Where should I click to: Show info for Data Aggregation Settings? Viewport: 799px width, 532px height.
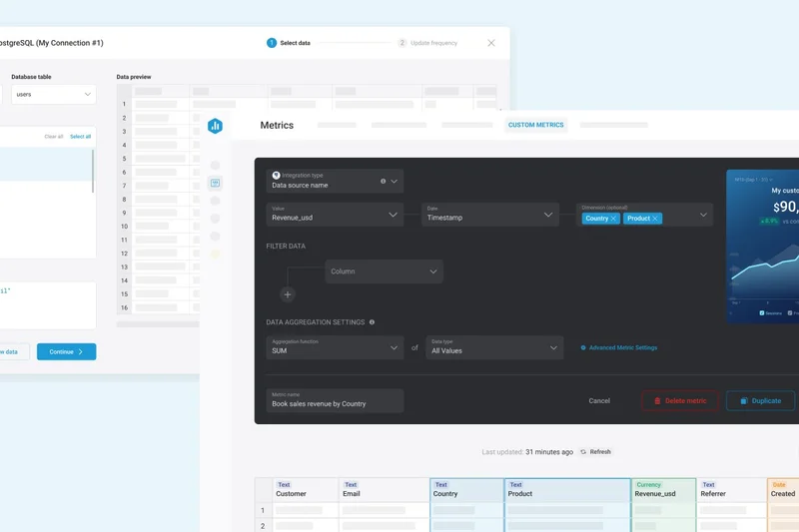click(372, 322)
